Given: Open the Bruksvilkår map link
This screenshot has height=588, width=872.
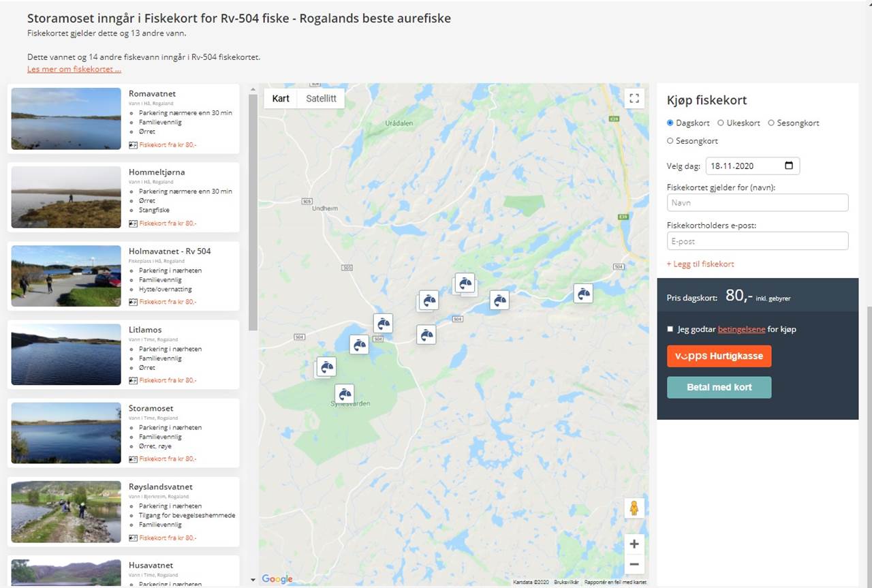Looking at the screenshot, I should [565, 582].
